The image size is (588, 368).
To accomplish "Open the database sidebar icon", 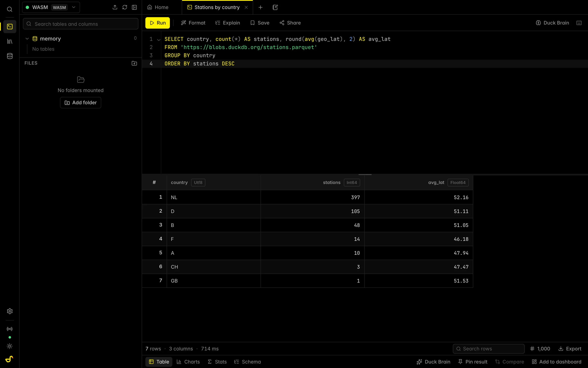I will click(x=10, y=56).
